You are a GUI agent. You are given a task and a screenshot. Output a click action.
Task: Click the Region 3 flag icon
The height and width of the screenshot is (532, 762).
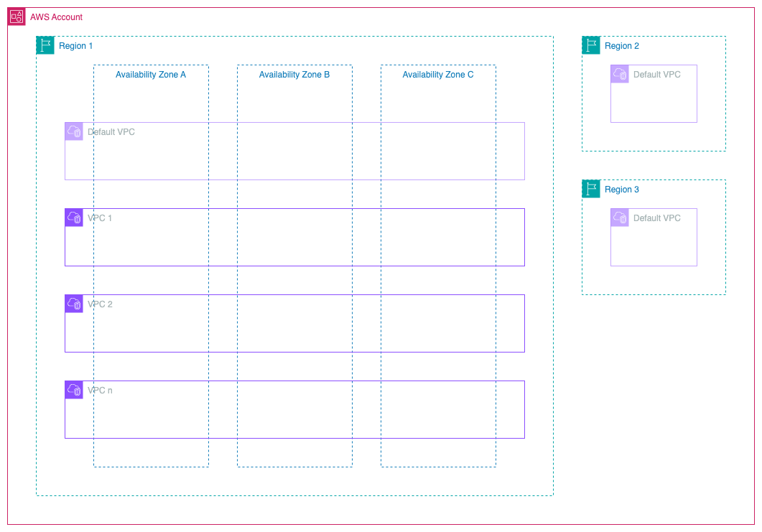click(x=591, y=189)
